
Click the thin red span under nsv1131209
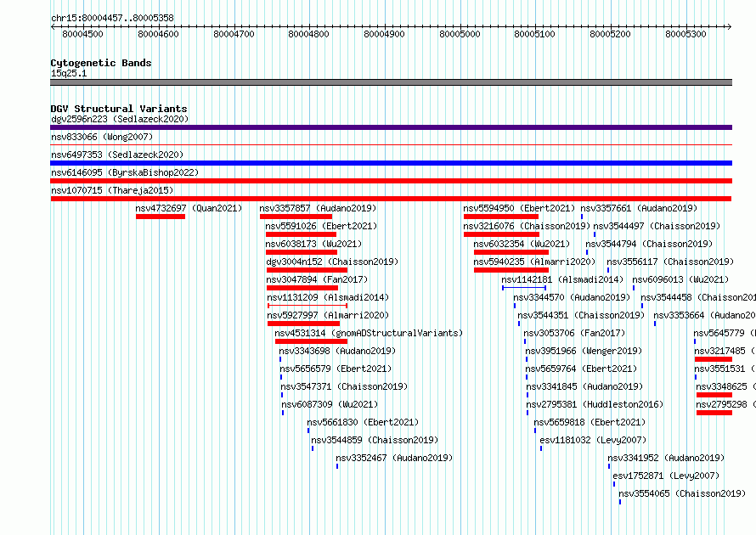[x=307, y=306]
